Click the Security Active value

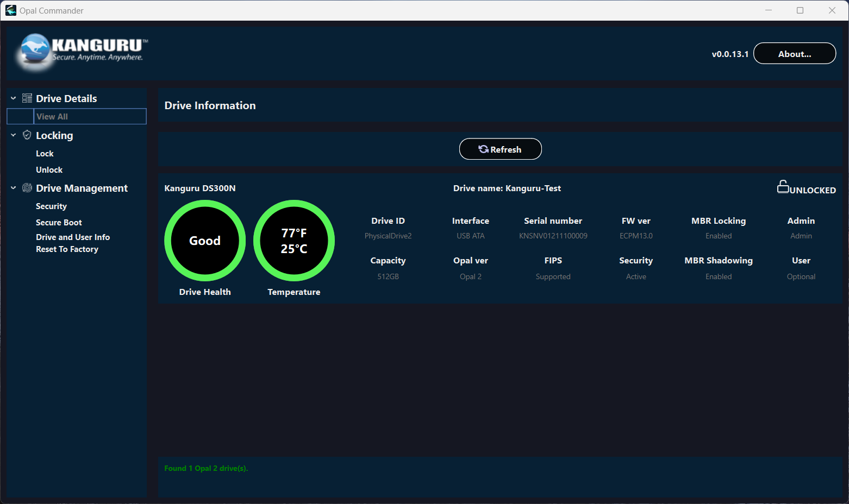[x=636, y=276]
